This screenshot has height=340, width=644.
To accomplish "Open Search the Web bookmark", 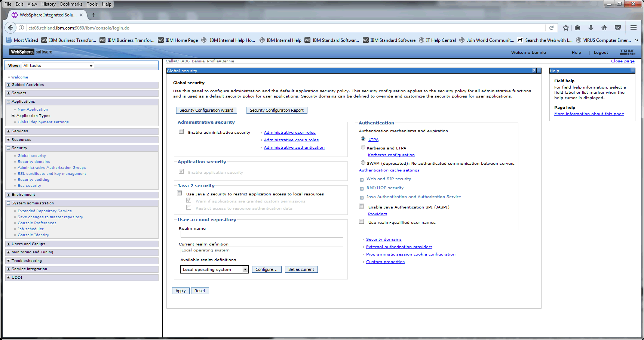I will [545, 40].
